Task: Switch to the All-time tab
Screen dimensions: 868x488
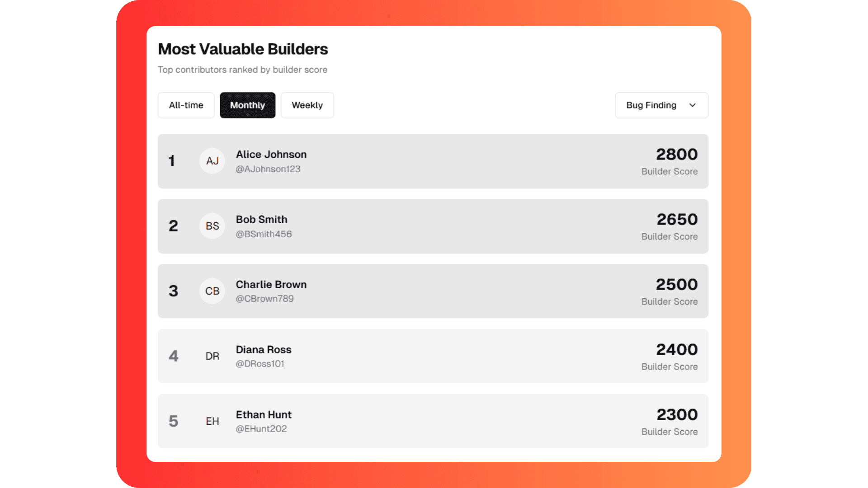Action: 186,105
